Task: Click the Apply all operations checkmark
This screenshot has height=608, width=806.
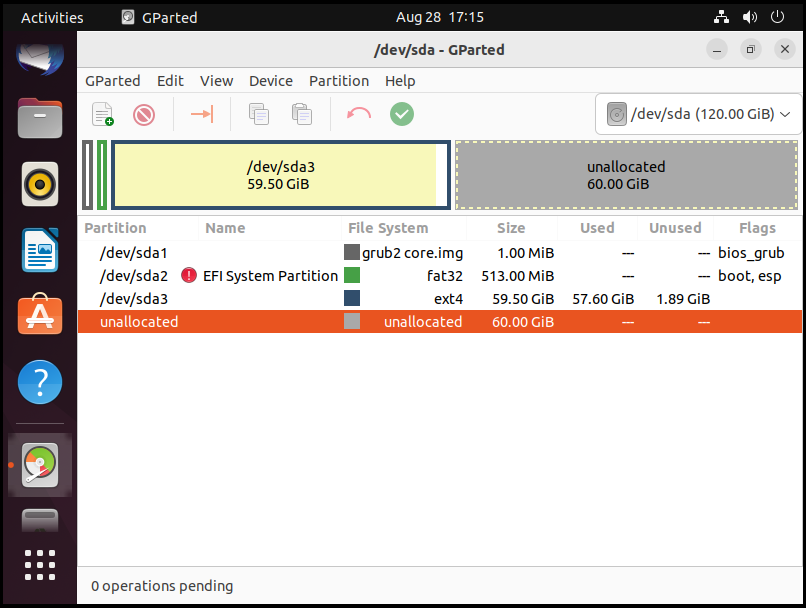Action: click(402, 114)
